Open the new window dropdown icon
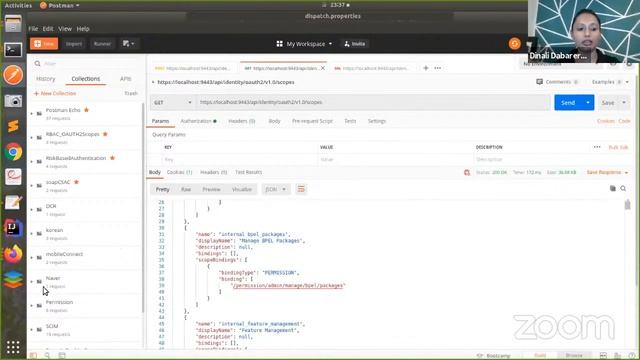640x360 pixels. pos(129,44)
